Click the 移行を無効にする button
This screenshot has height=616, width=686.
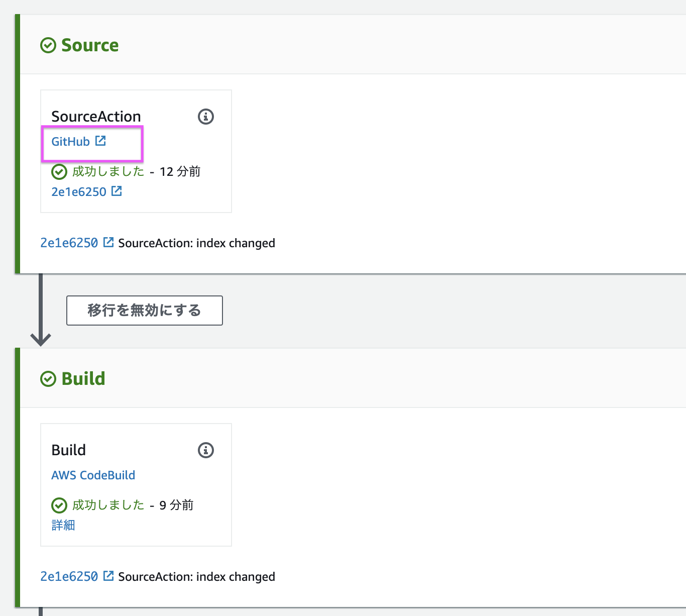[x=144, y=311]
